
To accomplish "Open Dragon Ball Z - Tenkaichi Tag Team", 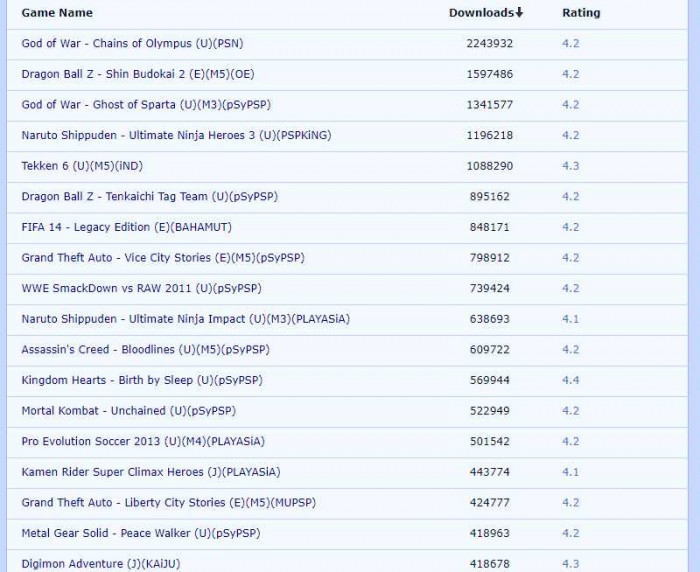I will pyautogui.click(x=150, y=196).
